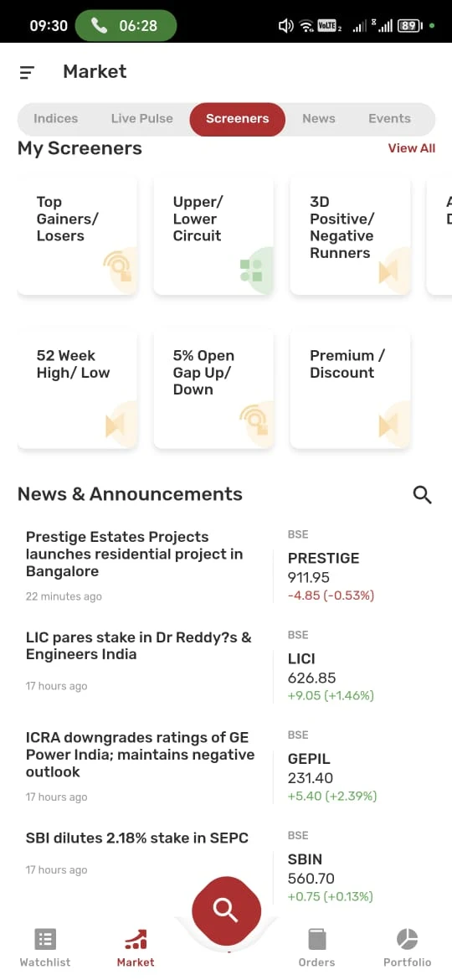Screen dimensions: 452x980
Task: Open the 52 Week High/Low screener
Action: (77, 389)
